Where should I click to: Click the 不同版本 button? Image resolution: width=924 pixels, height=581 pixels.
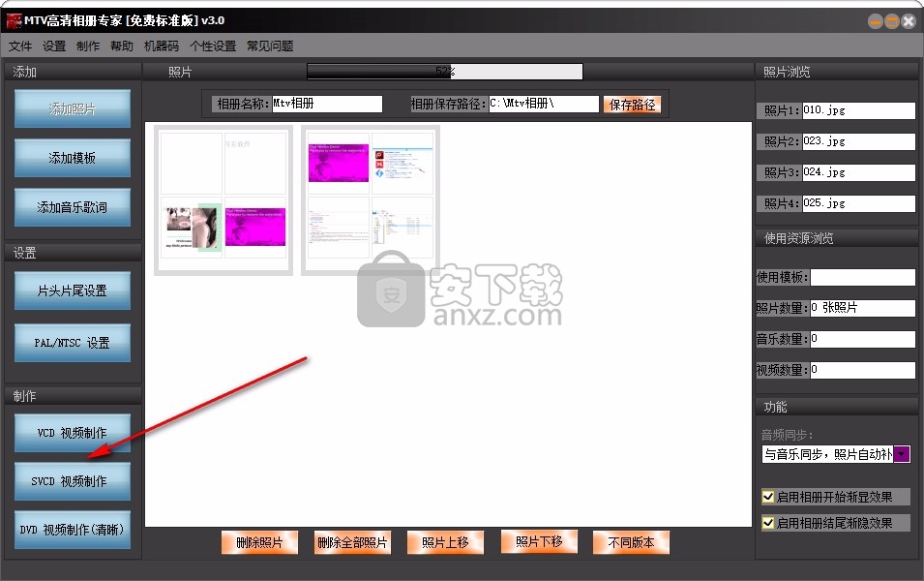pos(631,542)
